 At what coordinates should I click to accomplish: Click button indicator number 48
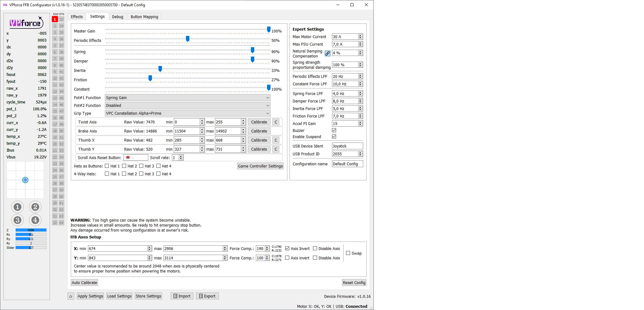(x=61, y=118)
